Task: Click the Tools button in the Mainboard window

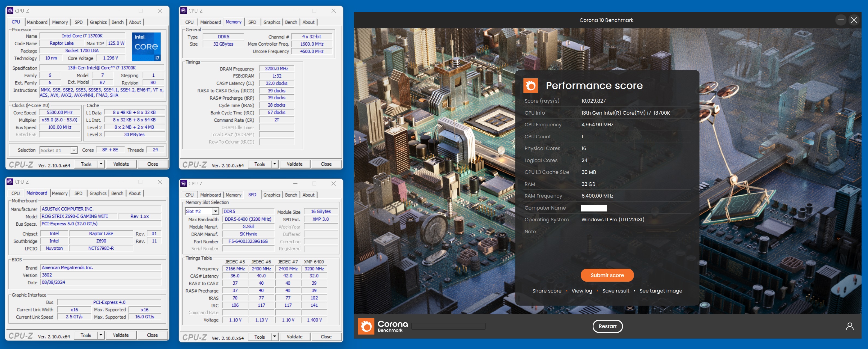Action: pyautogui.click(x=86, y=335)
